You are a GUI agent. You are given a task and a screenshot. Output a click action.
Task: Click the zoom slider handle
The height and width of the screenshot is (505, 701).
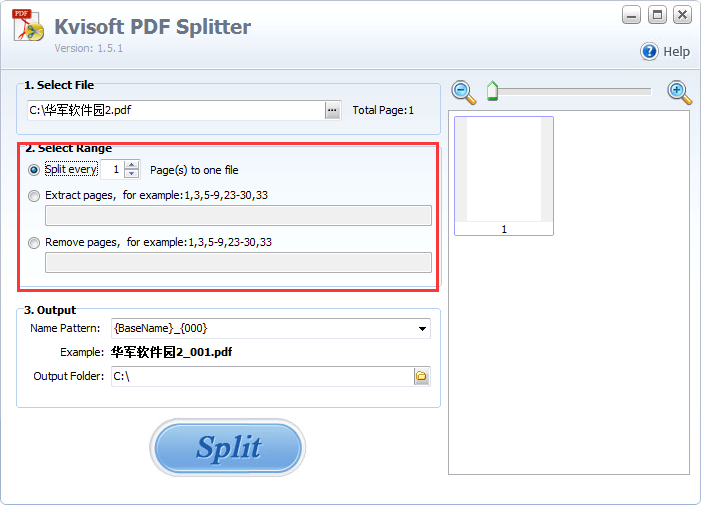tap(492, 91)
